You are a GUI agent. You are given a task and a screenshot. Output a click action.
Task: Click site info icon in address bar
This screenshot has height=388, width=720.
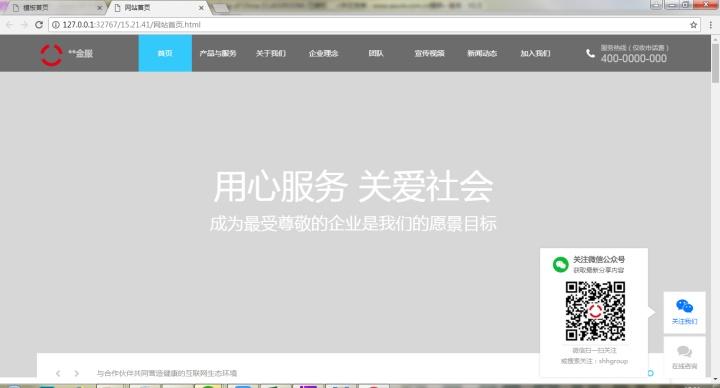[x=56, y=25]
